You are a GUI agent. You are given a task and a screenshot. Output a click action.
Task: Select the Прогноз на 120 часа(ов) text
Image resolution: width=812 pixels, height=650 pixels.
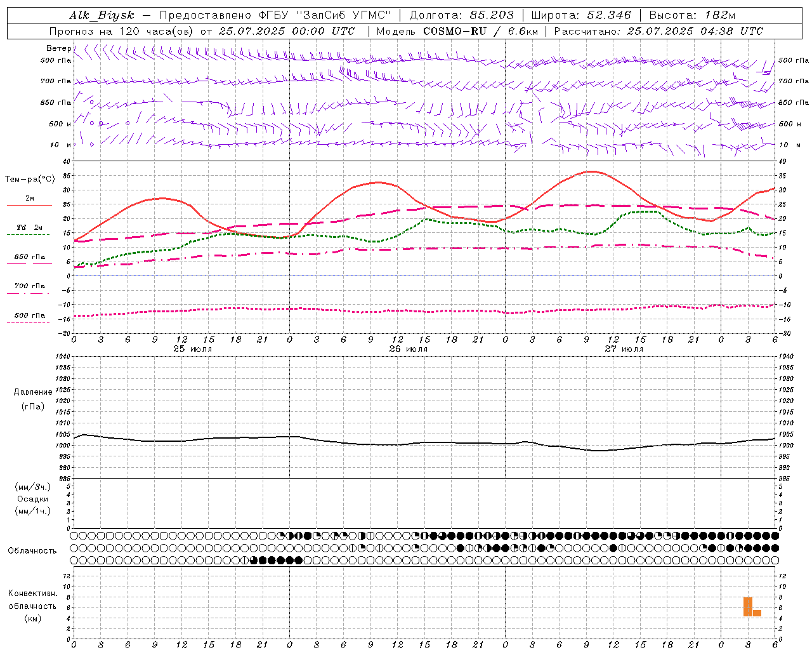[122, 31]
